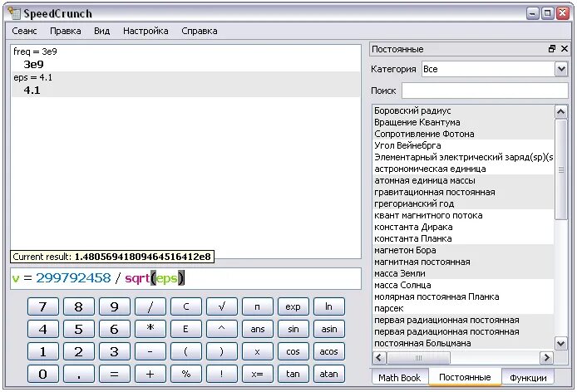
Task: Click the factorial exclamation key
Action: point(221,374)
